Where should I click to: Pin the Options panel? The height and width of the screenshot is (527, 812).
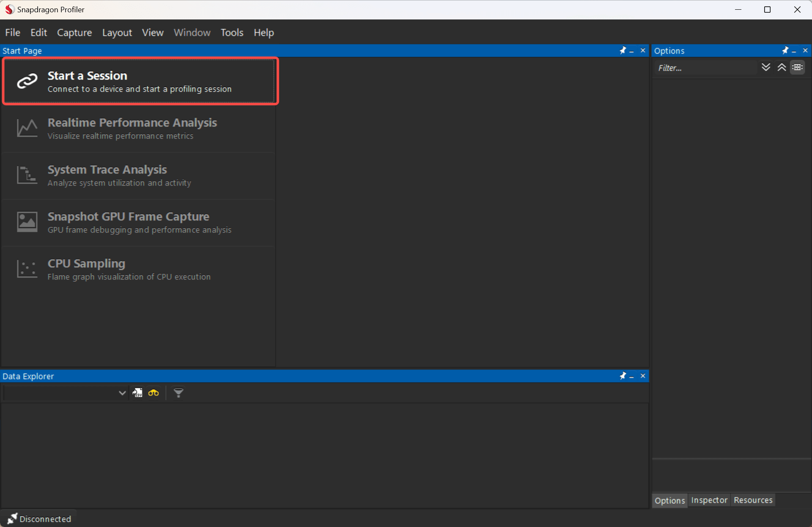785,50
